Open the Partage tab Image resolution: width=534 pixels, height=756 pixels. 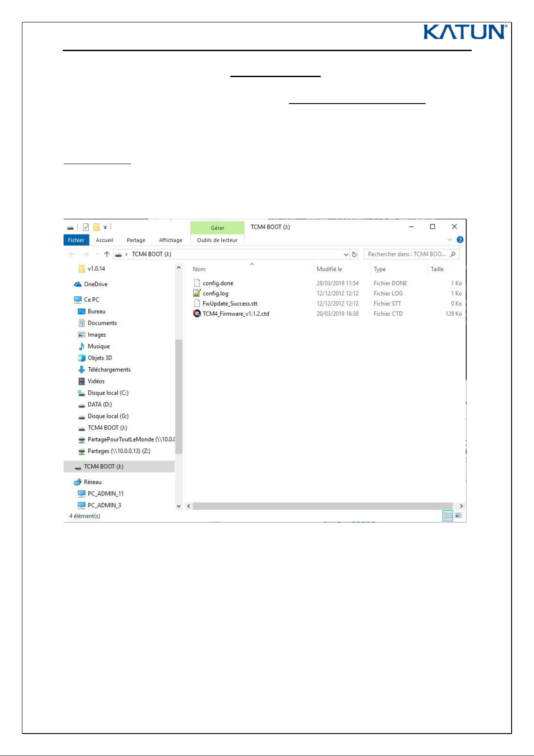pyautogui.click(x=136, y=240)
